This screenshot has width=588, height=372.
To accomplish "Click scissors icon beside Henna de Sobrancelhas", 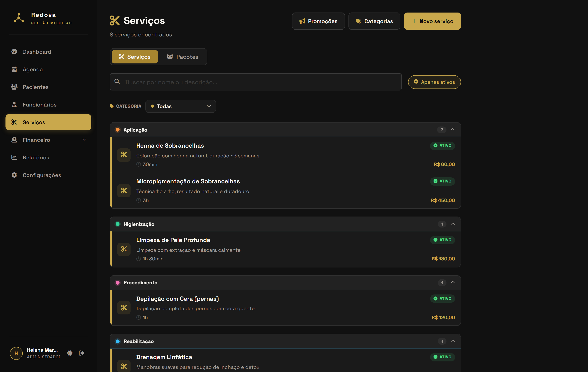I will pos(124,155).
